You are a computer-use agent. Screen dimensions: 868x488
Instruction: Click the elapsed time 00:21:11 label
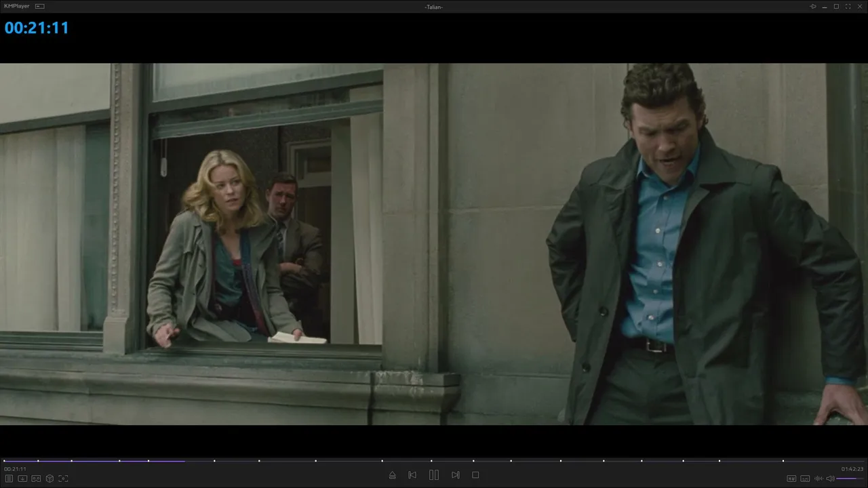point(15,469)
